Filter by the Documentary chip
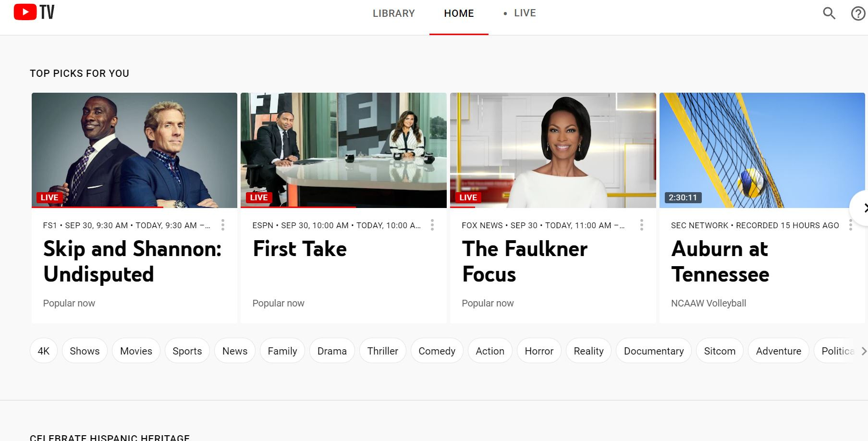Screen dimensions: 868x441 654,351
